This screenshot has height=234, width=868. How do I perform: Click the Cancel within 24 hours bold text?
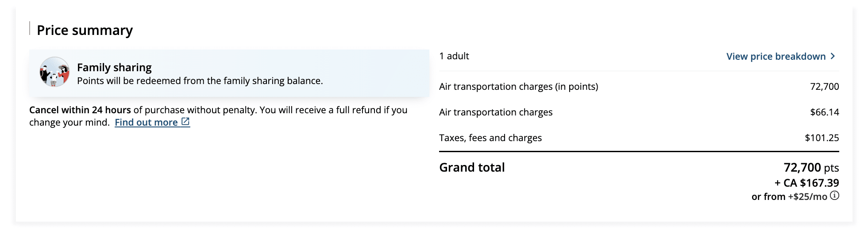pyautogui.click(x=80, y=110)
